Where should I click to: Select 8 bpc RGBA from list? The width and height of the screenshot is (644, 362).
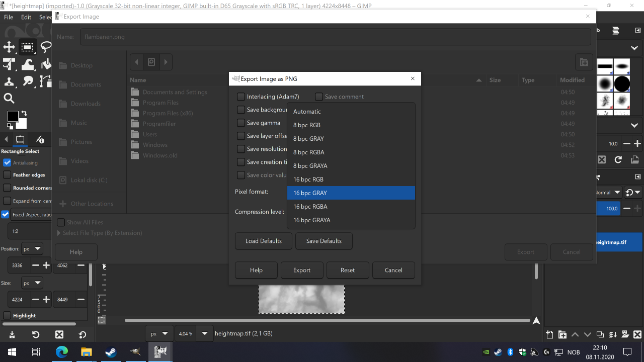tap(351, 152)
